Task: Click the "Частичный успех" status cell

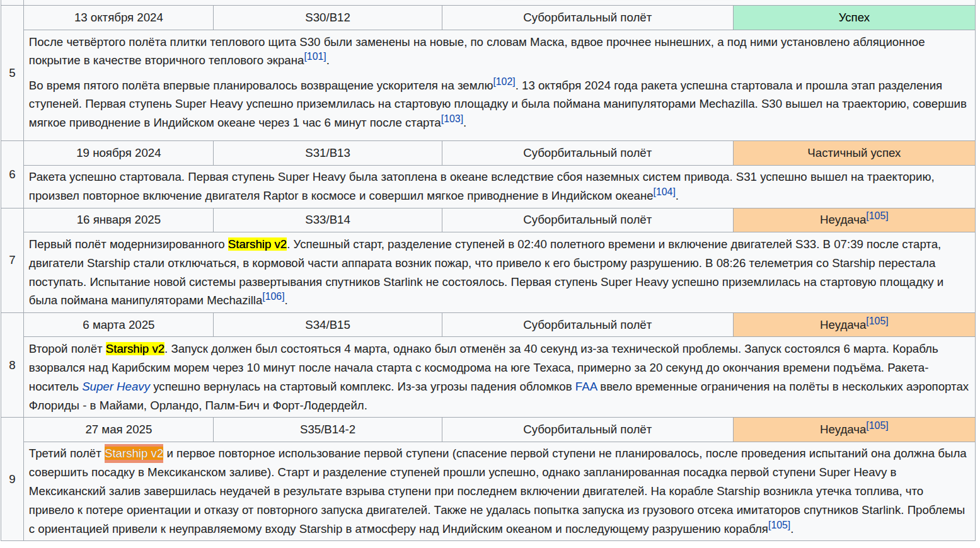Action: pos(854,153)
